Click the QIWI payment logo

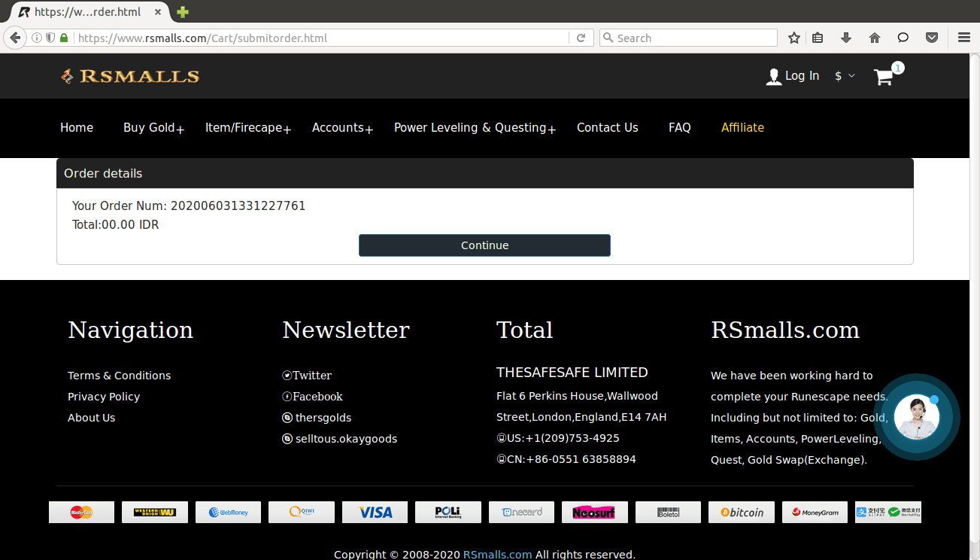(302, 512)
